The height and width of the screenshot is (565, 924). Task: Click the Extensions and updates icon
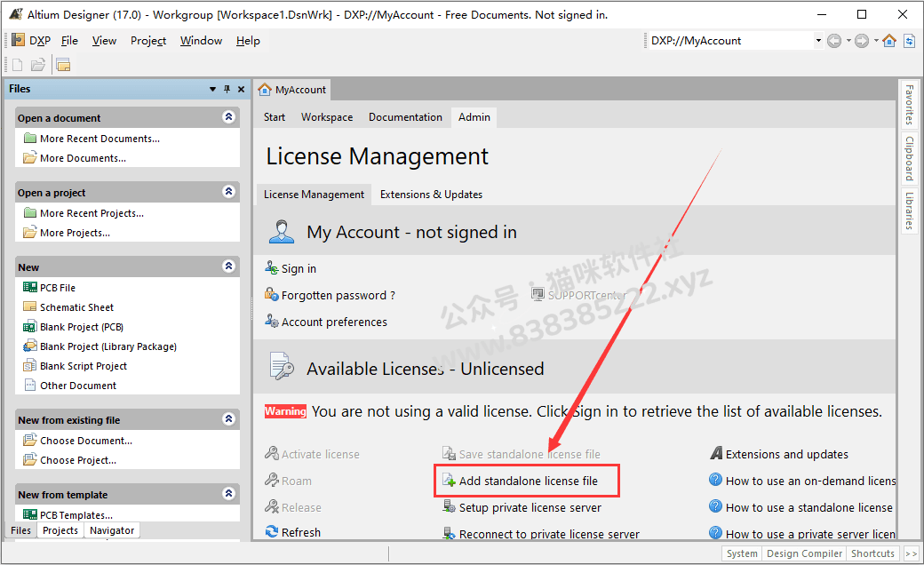click(716, 453)
